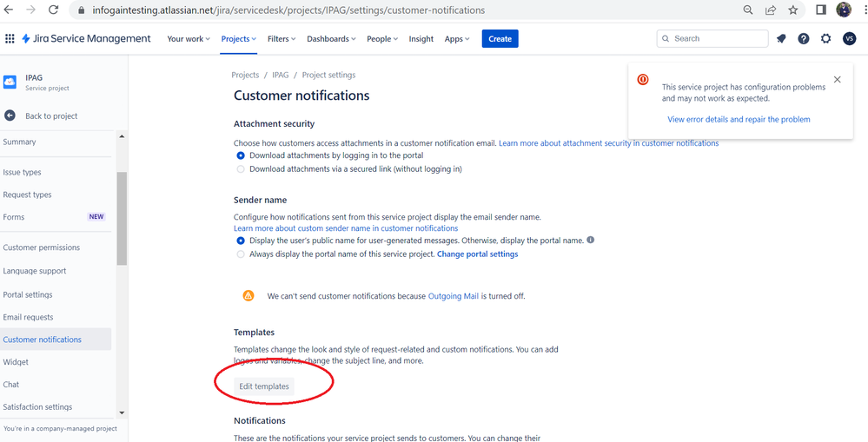
Task: Open Insight in the top navigation
Action: point(421,39)
